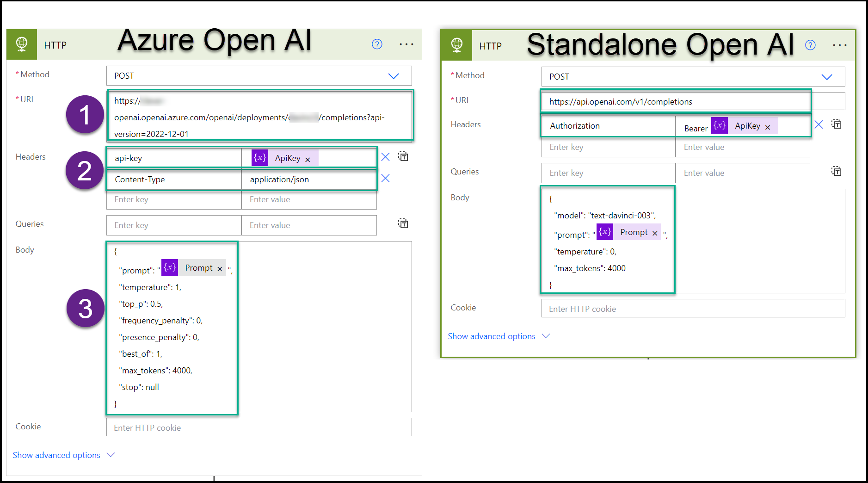Click "model": "text-davinci-003" line
This screenshot has height=483, width=868.
(x=605, y=216)
